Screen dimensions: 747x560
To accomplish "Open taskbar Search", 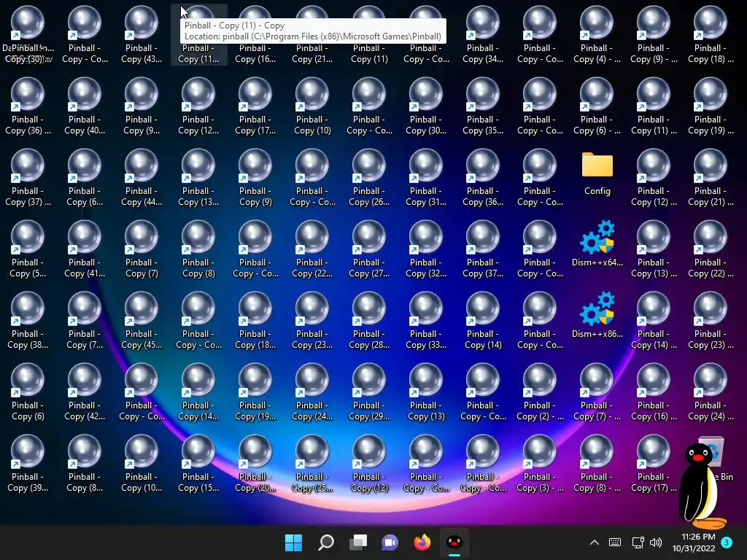I will pos(326,542).
